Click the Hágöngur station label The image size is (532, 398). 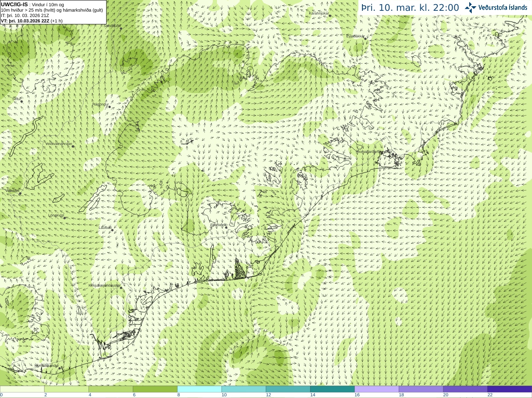point(100,104)
